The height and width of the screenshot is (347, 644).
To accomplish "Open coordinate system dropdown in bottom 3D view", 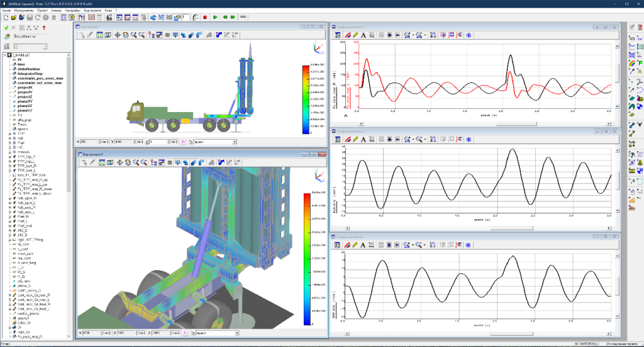I will coord(236,333).
